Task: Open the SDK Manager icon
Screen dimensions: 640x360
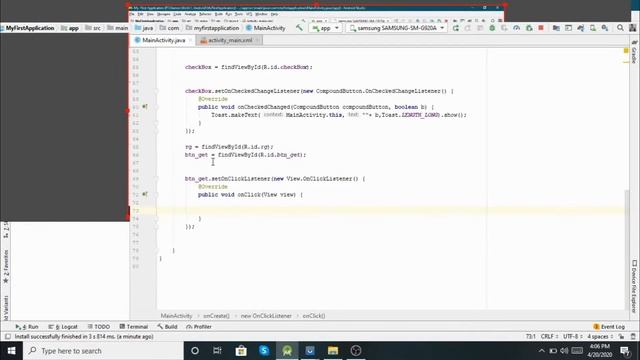Action: 605,28
